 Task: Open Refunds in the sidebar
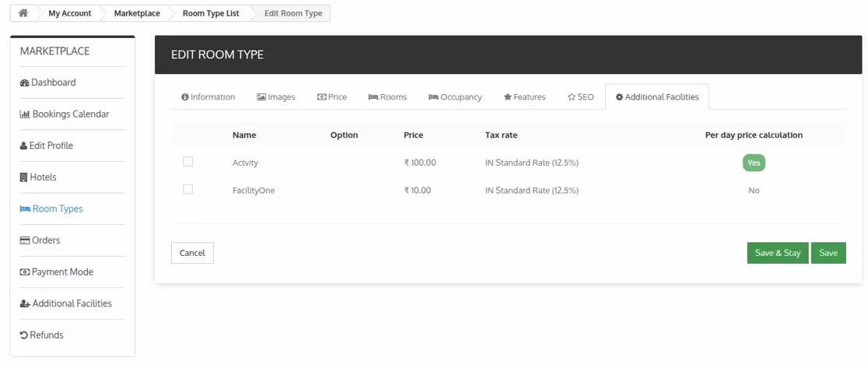coord(41,335)
